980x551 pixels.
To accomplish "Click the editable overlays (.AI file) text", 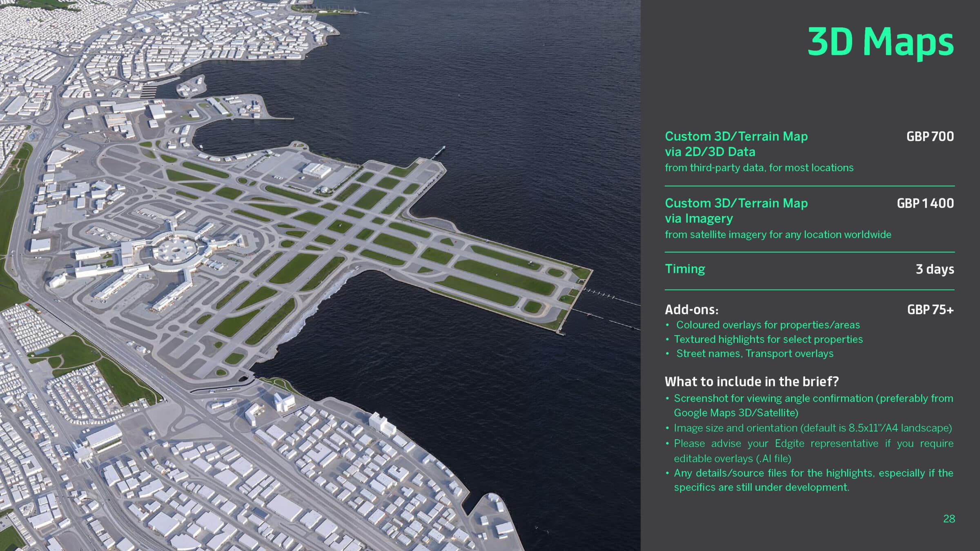I will tap(732, 459).
